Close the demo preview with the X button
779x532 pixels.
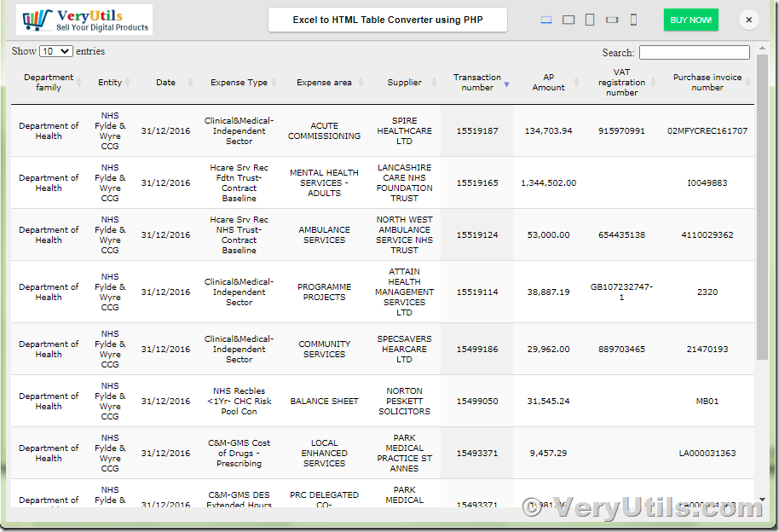[x=748, y=20]
